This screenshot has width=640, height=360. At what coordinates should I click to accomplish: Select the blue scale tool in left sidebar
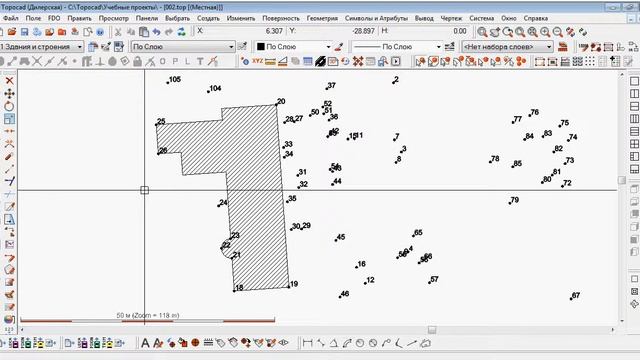point(9,119)
